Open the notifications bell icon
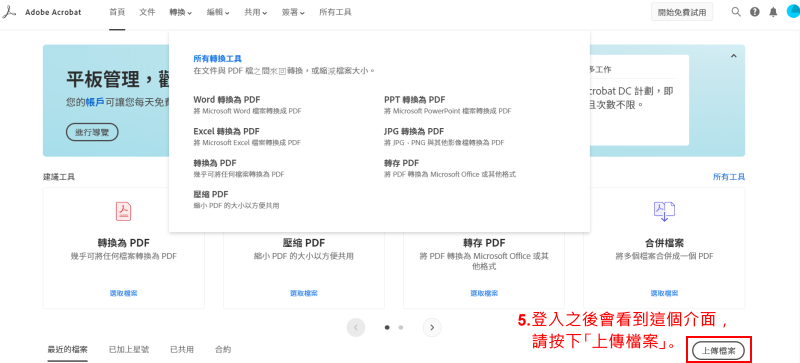 pos(773,12)
